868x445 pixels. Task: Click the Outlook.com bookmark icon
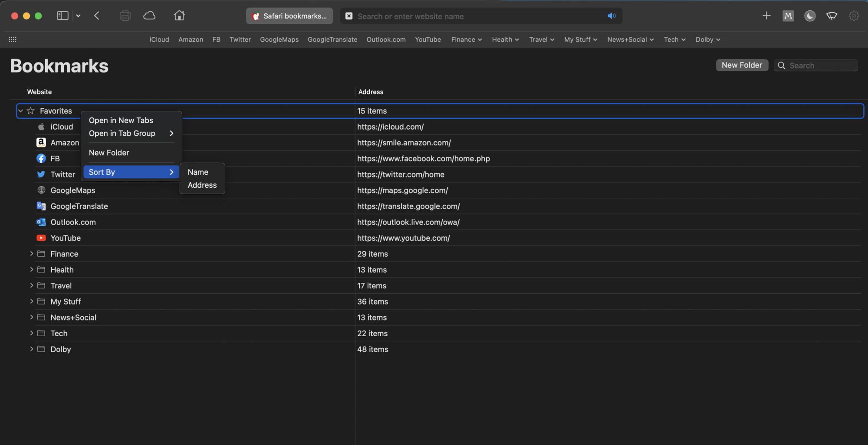tap(41, 222)
